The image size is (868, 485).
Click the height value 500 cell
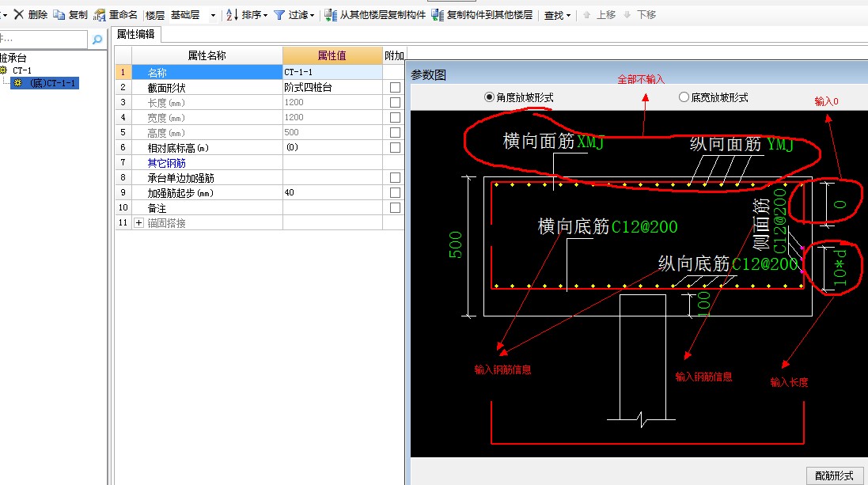tap(332, 132)
